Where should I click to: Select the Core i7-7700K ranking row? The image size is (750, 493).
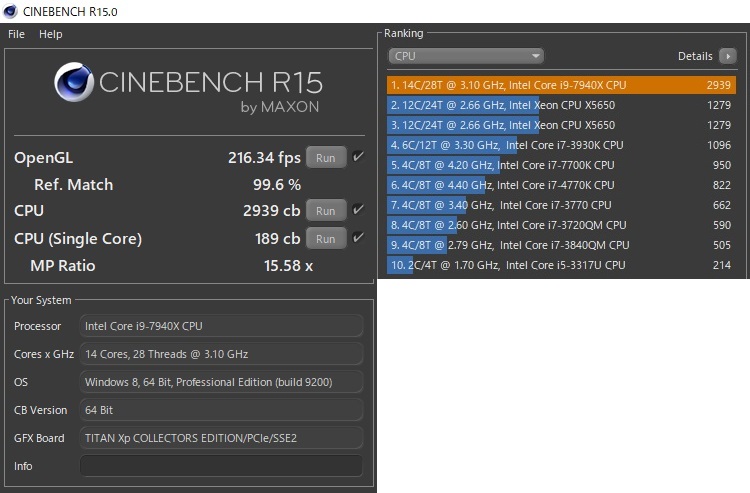click(x=561, y=165)
